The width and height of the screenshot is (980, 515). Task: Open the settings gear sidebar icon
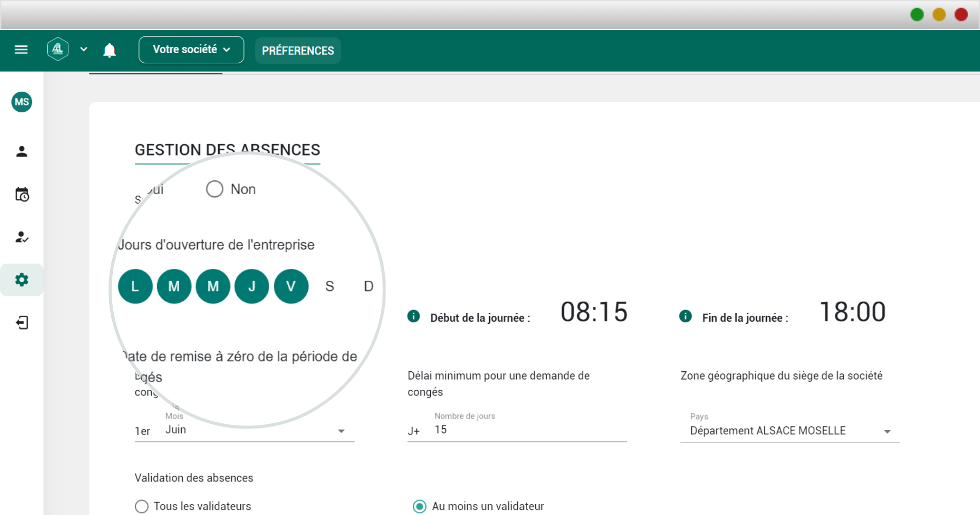click(22, 280)
